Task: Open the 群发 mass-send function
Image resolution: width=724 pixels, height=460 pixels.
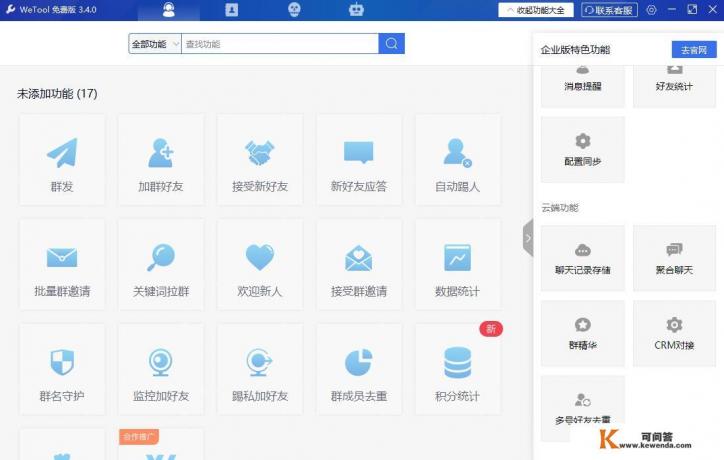Action: click(x=62, y=160)
